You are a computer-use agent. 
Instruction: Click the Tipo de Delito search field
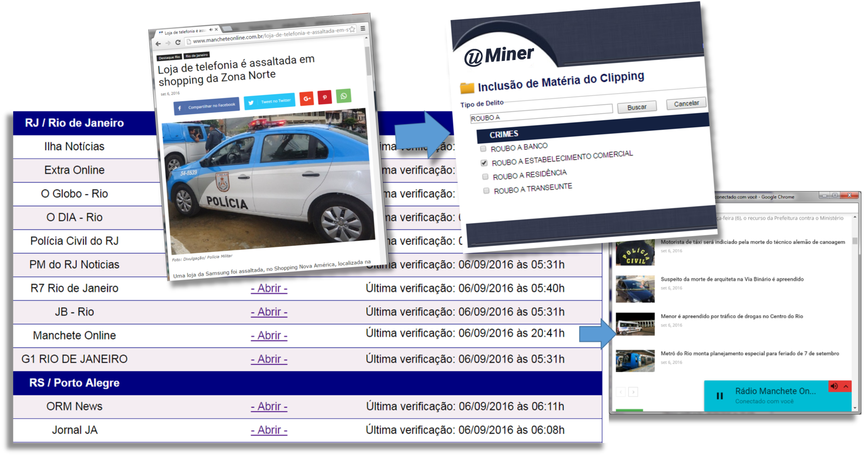click(541, 113)
